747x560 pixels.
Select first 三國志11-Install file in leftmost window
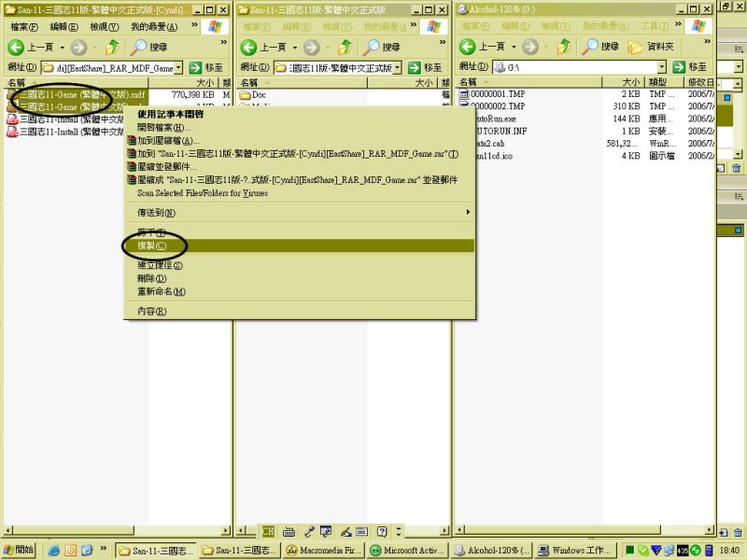tap(65, 119)
